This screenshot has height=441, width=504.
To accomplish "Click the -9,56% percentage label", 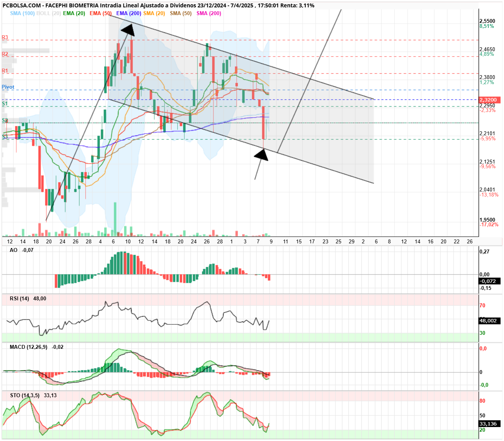I will (488, 167).
